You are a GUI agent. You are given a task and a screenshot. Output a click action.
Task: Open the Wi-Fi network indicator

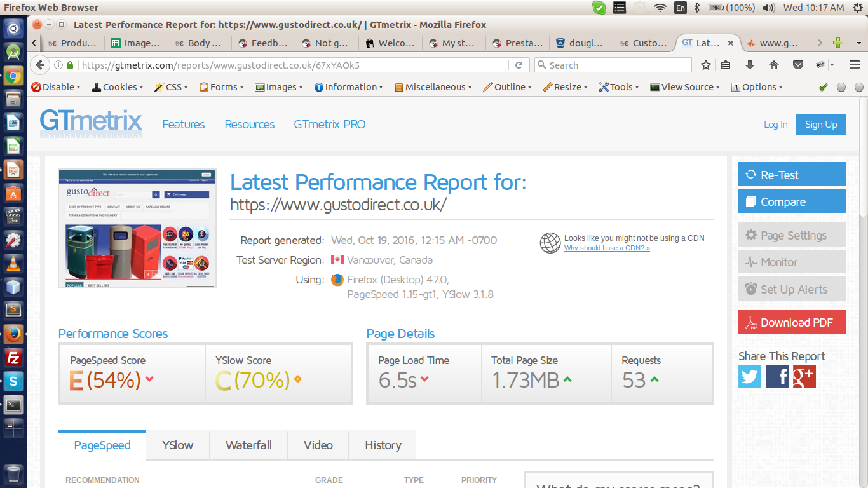coord(660,8)
